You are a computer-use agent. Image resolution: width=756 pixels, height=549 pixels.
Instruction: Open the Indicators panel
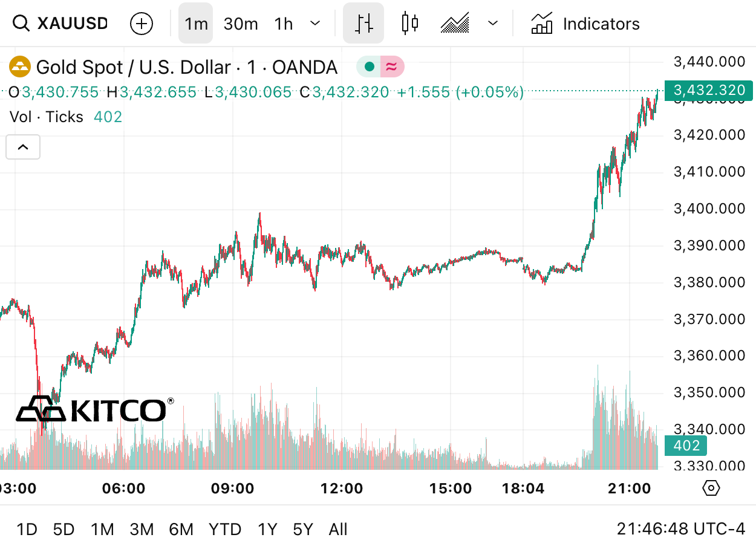585,24
